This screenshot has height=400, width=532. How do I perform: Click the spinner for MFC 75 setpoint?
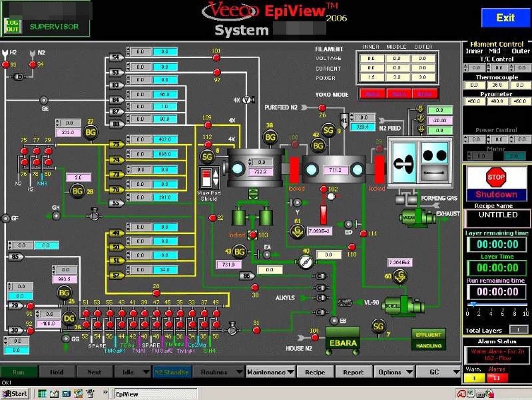[x=128, y=139]
